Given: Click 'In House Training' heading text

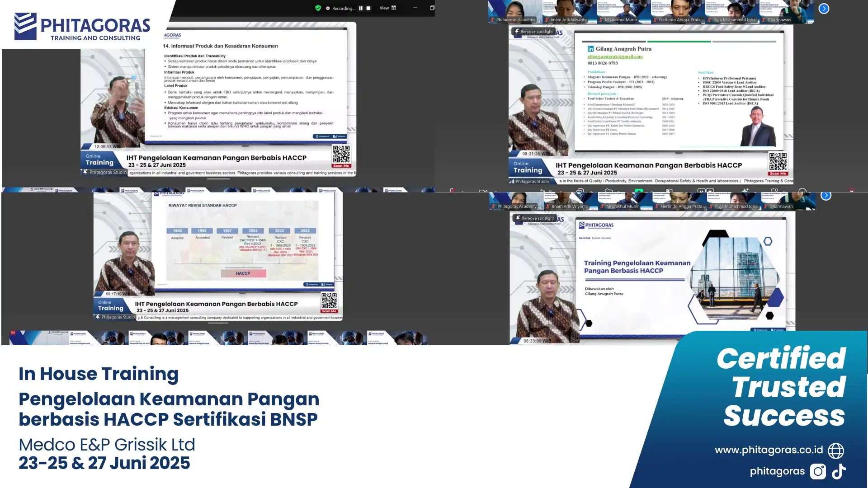Looking at the screenshot, I should [99, 374].
